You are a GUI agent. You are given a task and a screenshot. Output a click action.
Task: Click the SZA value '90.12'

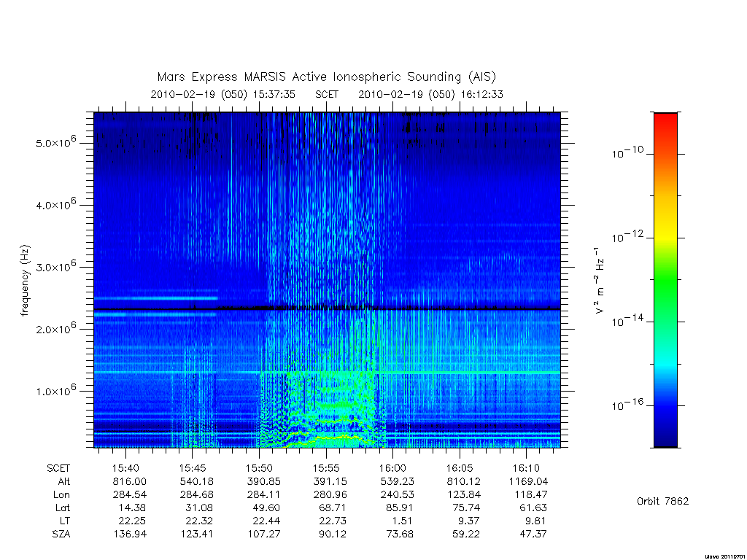point(333,534)
